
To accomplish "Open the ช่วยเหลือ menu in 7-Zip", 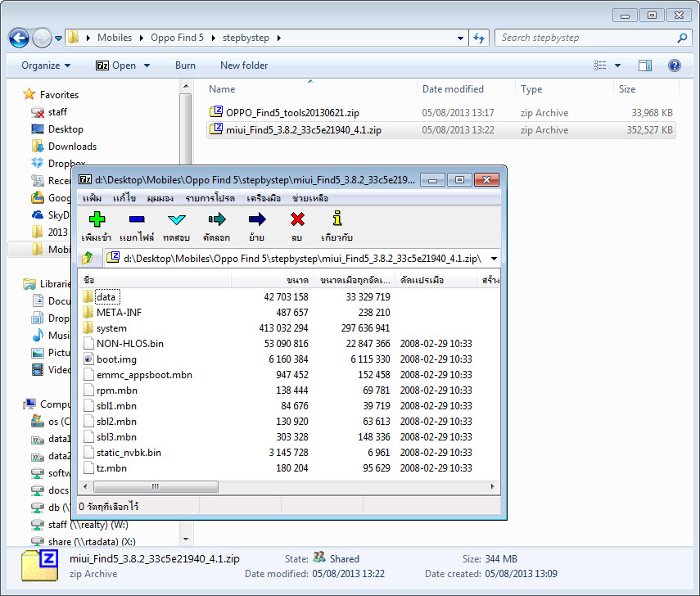I will coord(310,198).
